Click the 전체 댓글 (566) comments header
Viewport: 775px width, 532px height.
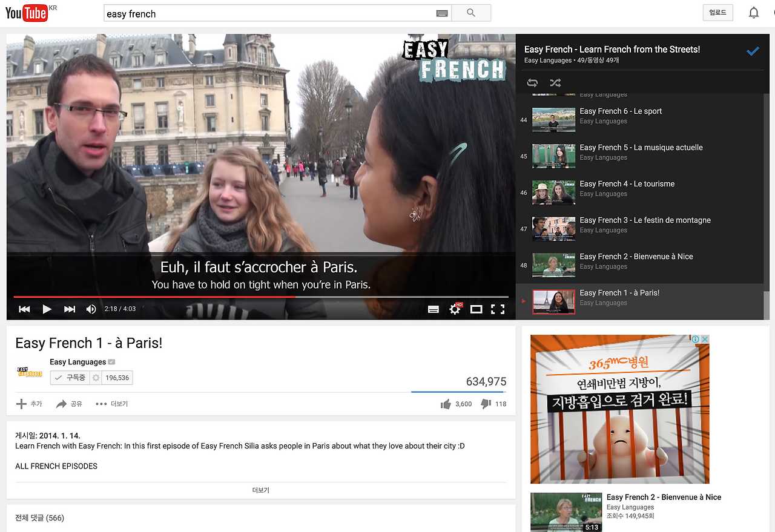pos(39,518)
